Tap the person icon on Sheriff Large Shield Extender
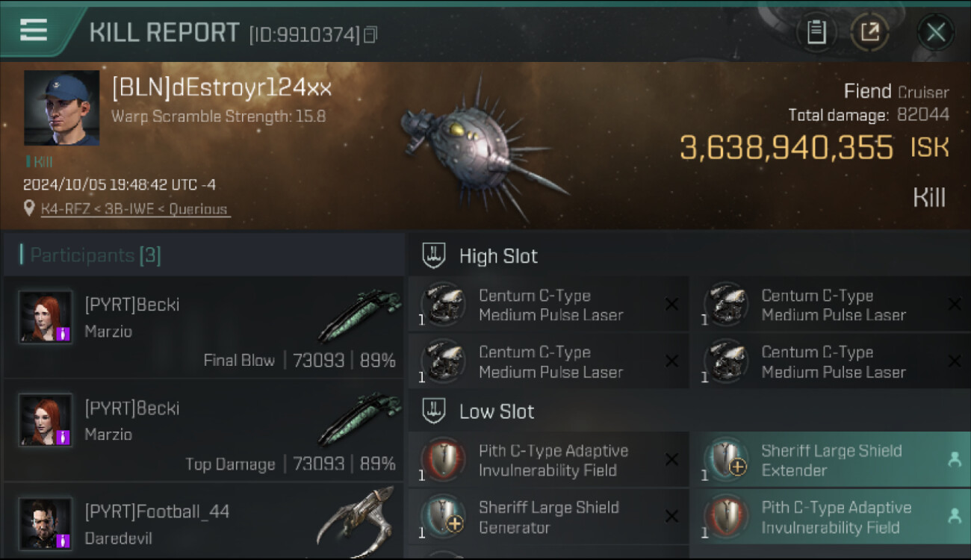The width and height of the screenshot is (971, 560). (954, 460)
